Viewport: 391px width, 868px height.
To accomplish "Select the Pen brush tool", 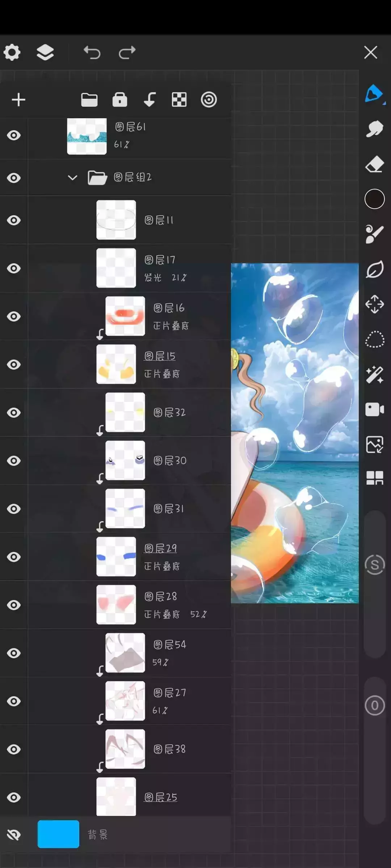I will (374, 94).
